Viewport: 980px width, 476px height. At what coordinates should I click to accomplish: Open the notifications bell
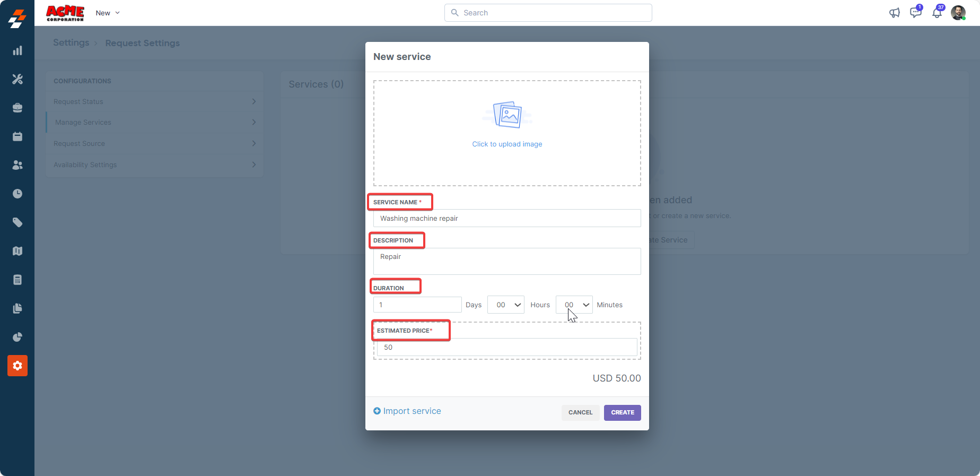click(x=937, y=13)
